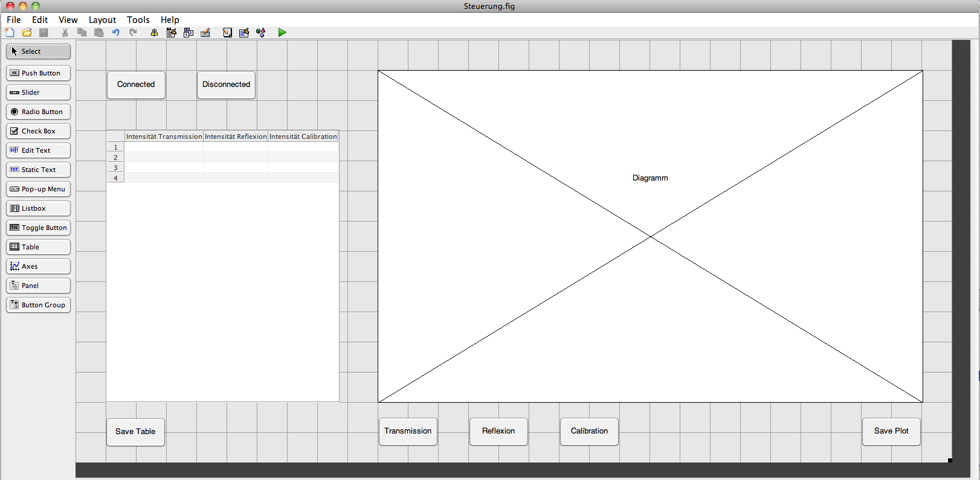Click the Save Table button
The image size is (980, 480).
[135, 432]
